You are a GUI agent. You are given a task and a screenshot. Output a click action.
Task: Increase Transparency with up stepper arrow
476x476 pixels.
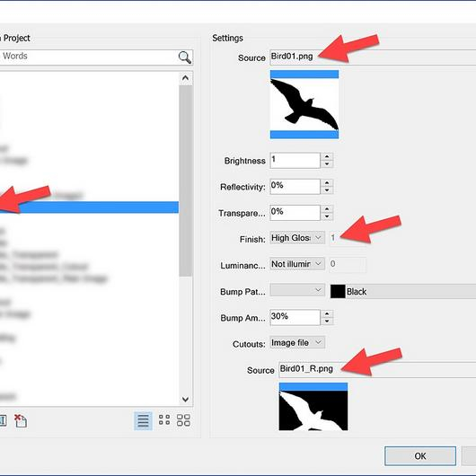coord(327,209)
